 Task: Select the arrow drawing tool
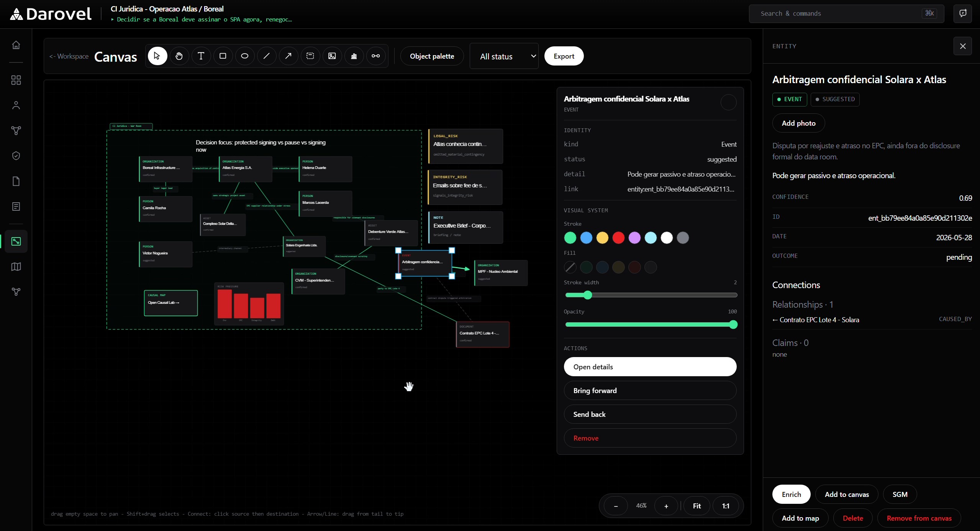(x=288, y=56)
